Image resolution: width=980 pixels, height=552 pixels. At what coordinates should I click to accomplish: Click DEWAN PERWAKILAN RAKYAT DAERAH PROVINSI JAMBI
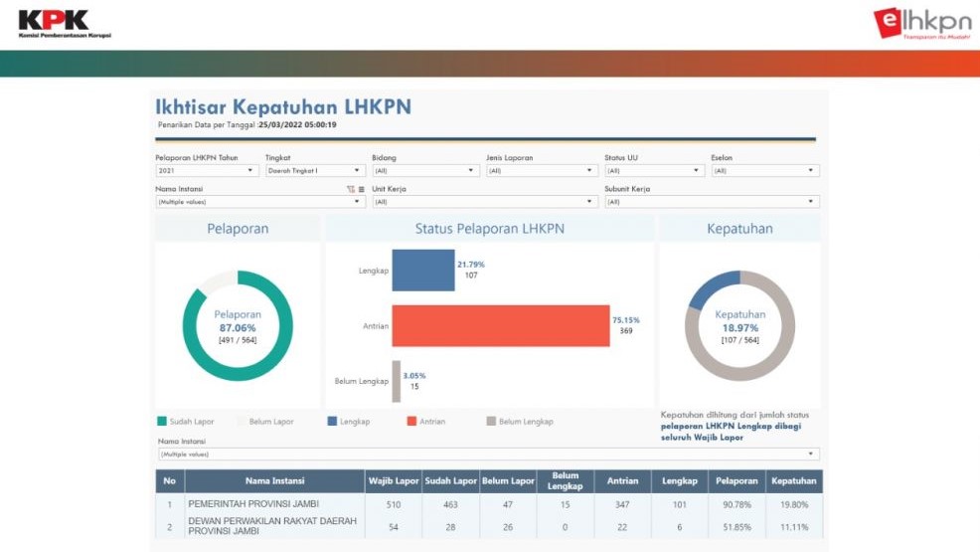[x=272, y=526]
